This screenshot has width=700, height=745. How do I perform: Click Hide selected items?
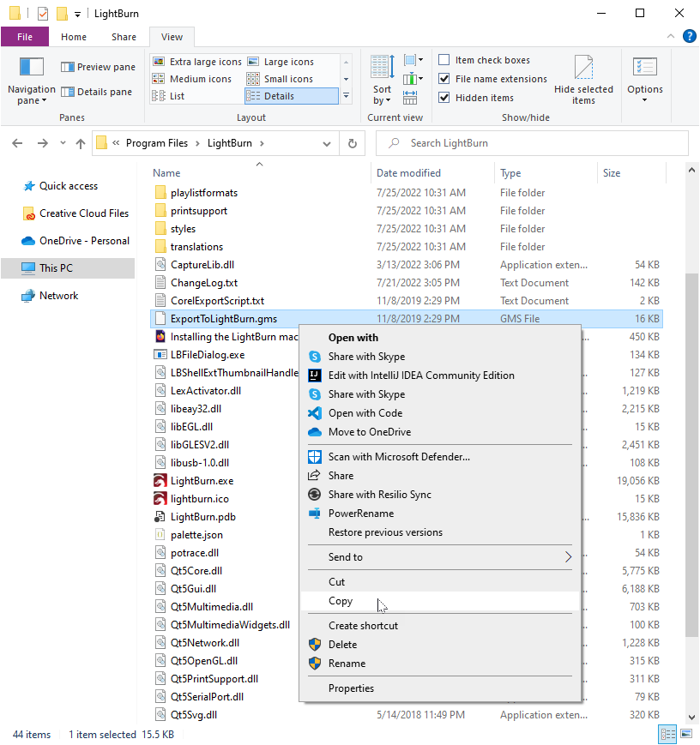584,78
